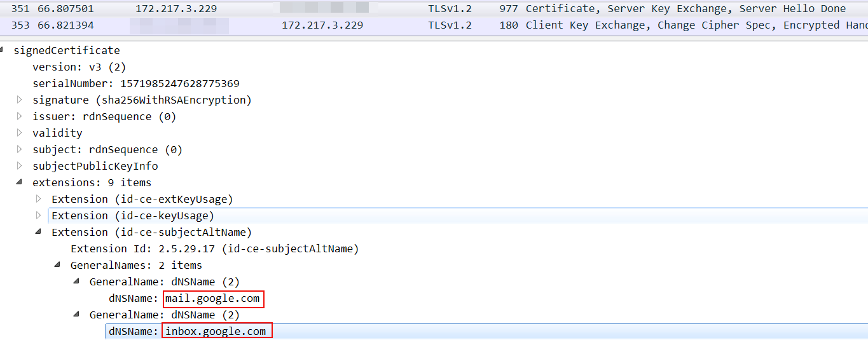Expand the id-ce-extKeyUsage extension arrow
Screen dimensions: 868x340
click(x=39, y=199)
